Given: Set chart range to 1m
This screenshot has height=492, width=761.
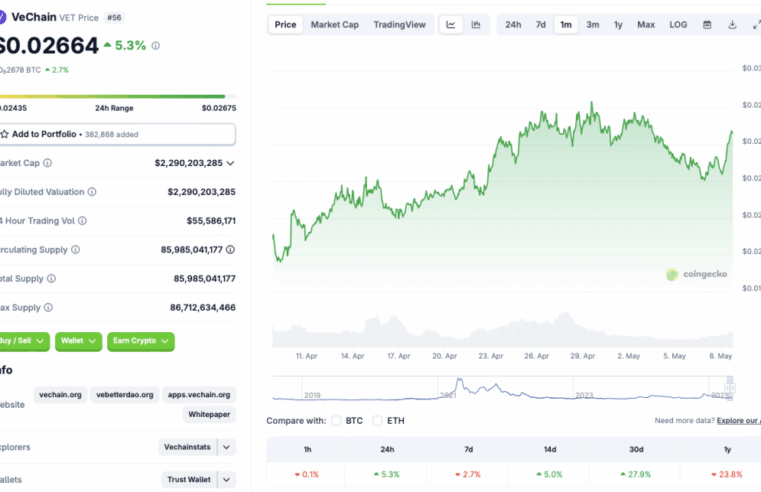Looking at the screenshot, I should tap(566, 25).
